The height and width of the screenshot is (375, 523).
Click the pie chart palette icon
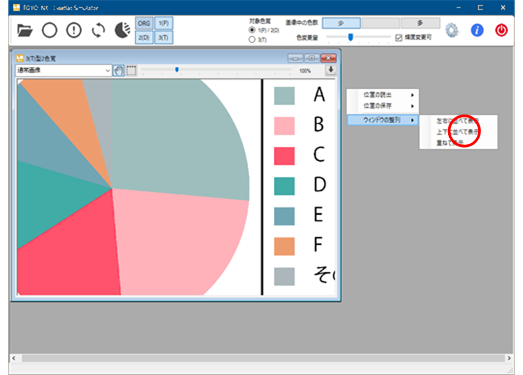(x=122, y=30)
